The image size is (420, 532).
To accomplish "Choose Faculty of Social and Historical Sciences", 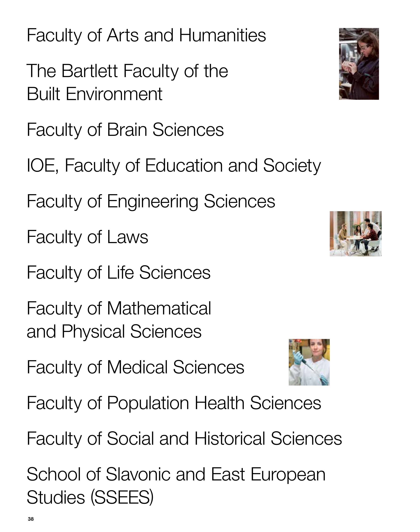I will pos(184,439).
